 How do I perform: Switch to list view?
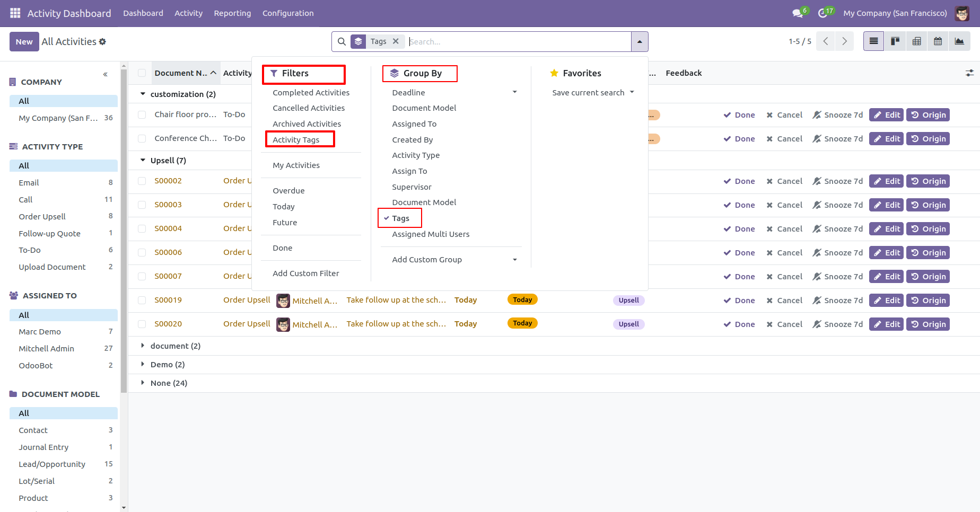[x=873, y=41]
